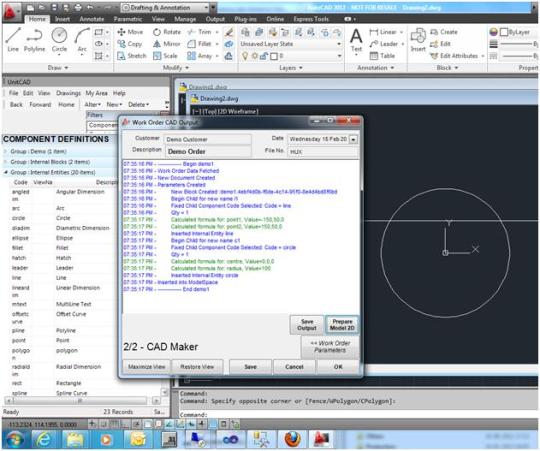540x451 pixels.
Task: Toggle layer freeze sun icon
Action: click(255, 56)
